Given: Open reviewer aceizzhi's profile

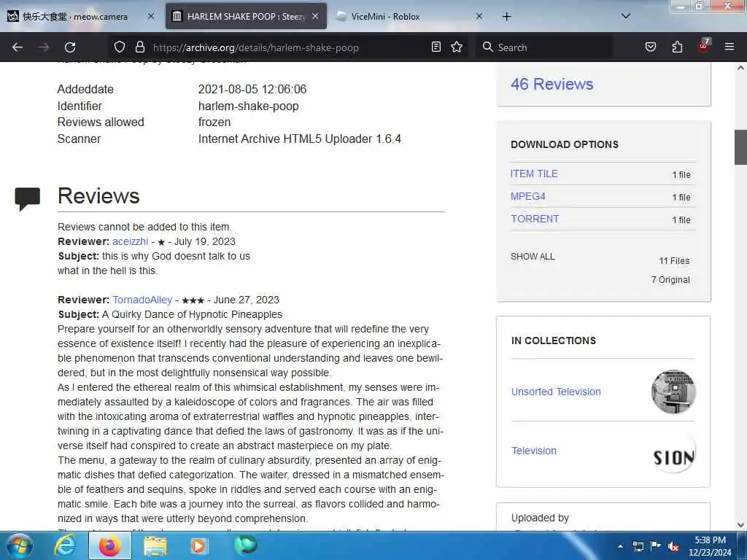Looking at the screenshot, I should tap(130, 241).
